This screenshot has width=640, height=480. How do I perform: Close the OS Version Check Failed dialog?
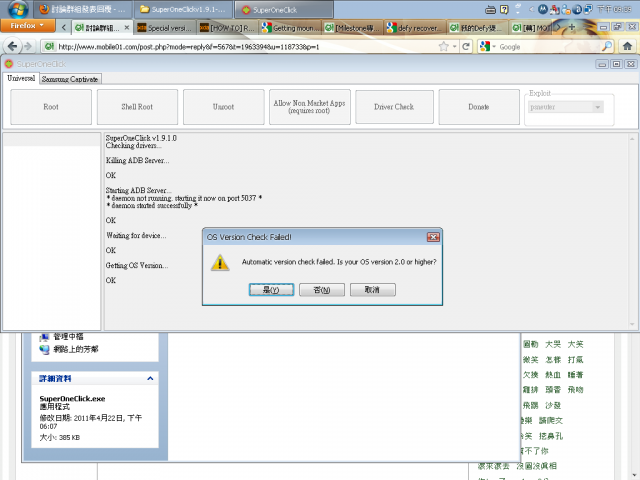[x=433, y=237]
